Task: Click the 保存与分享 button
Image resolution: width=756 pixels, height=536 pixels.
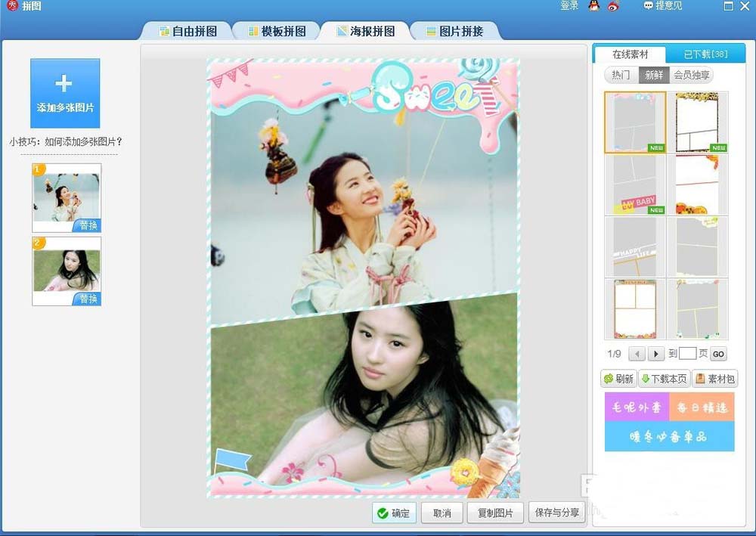Action: [557, 512]
